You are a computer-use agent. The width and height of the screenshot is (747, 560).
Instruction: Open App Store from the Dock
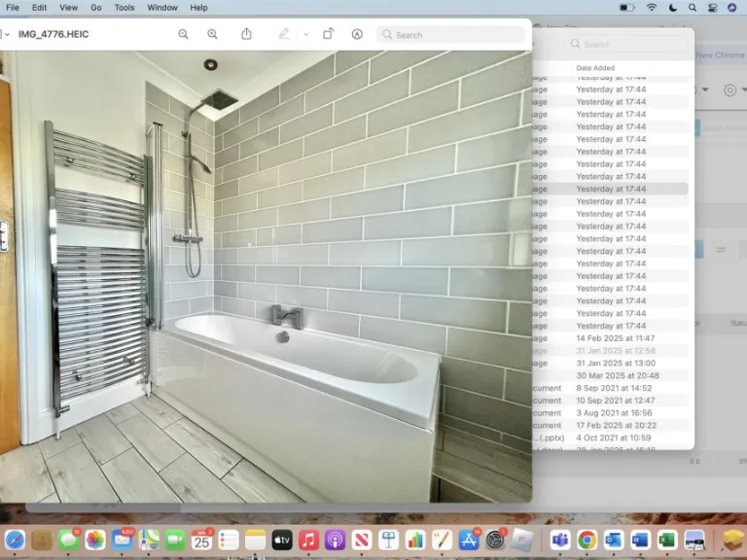point(469,540)
